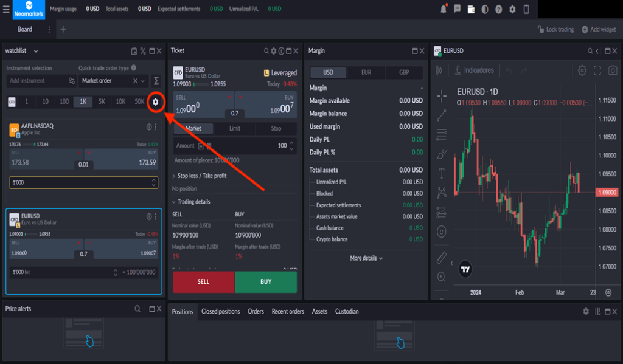Click the Add instrument input field
Viewport: 623px width, 364px height.
[37, 80]
